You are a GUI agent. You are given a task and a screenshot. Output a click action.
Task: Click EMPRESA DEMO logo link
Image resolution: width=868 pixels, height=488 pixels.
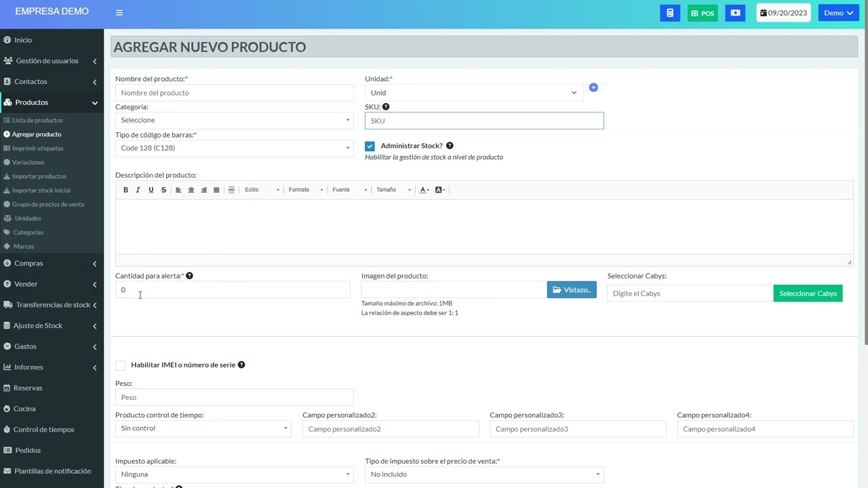point(52,12)
